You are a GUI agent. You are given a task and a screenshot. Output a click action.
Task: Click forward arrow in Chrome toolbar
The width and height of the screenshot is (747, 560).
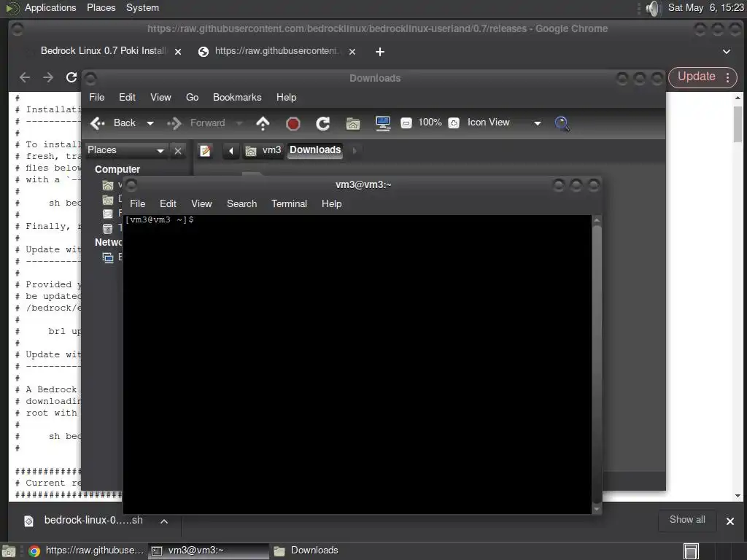tap(48, 77)
